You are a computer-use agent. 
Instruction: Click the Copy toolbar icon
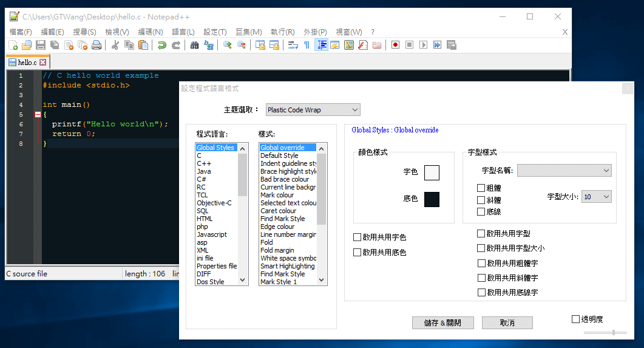click(129, 45)
